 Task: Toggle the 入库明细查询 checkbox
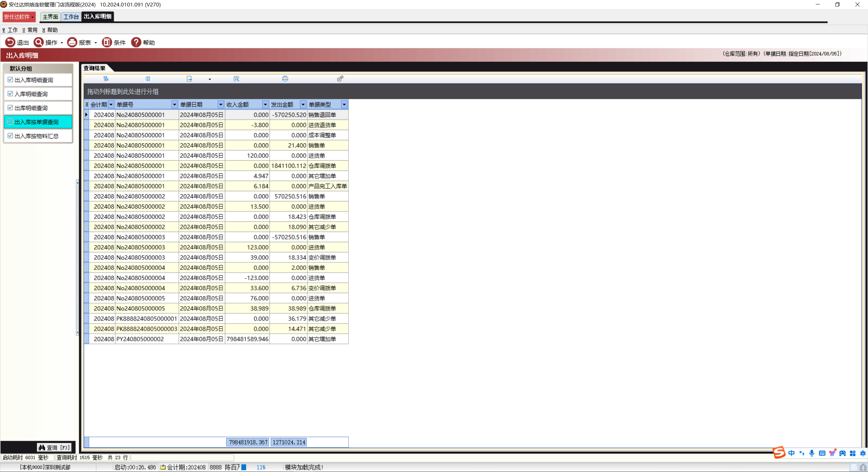pos(10,94)
